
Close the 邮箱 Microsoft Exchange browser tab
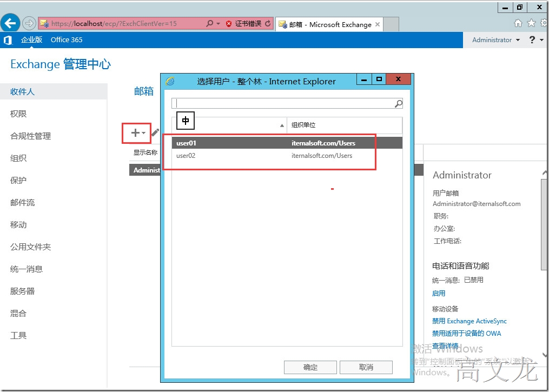(x=378, y=24)
